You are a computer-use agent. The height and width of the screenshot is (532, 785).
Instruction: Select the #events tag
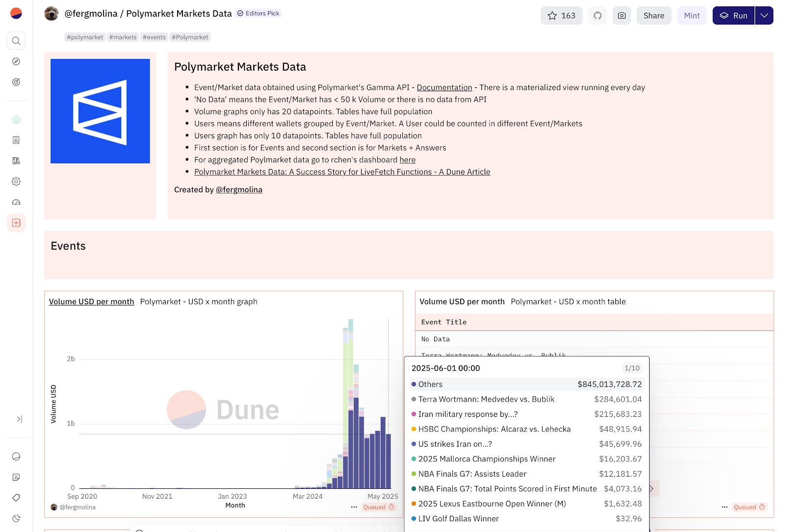[x=154, y=37]
